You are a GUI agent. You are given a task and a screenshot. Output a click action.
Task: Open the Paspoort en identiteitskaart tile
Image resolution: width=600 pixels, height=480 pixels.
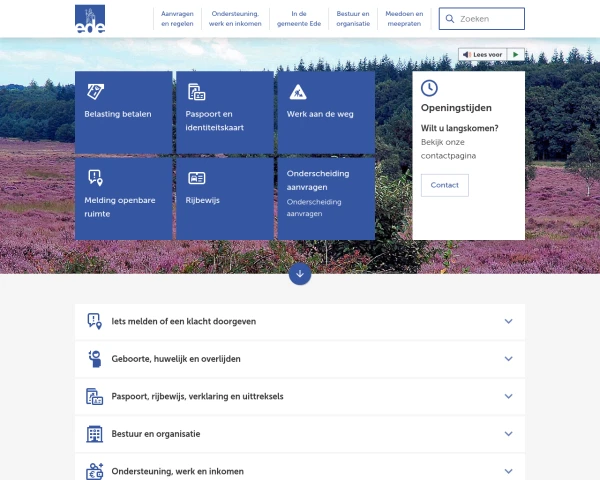[225, 112]
